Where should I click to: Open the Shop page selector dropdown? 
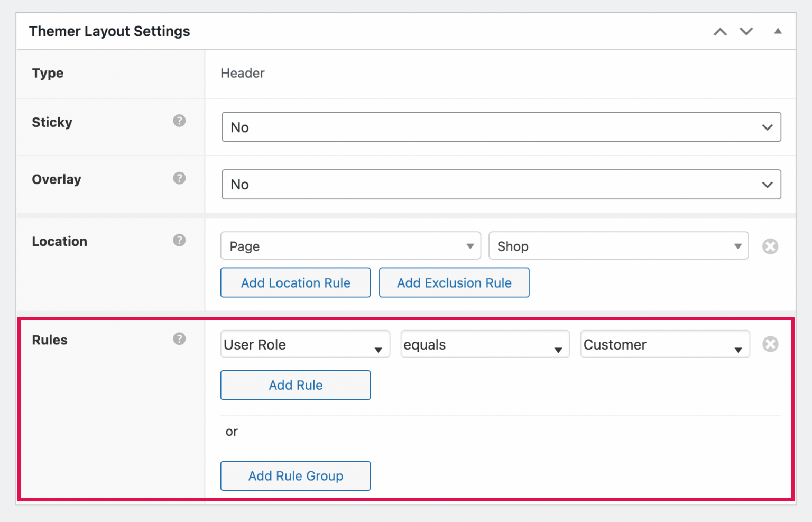pos(618,246)
